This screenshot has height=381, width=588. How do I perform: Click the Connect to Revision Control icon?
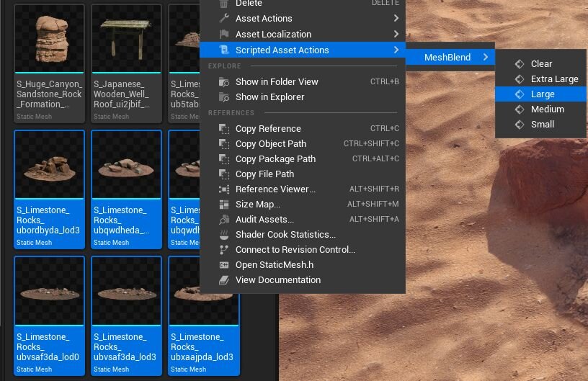pyautogui.click(x=224, y=249)
